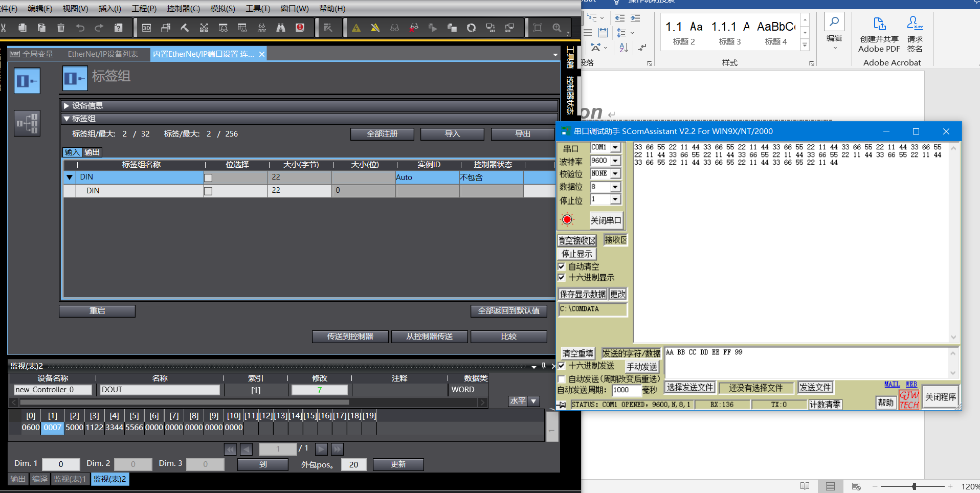Click the Undo arrow icon in Sysmac toolbar
Viewport: 980px width, 493px height.
(80, 28)
